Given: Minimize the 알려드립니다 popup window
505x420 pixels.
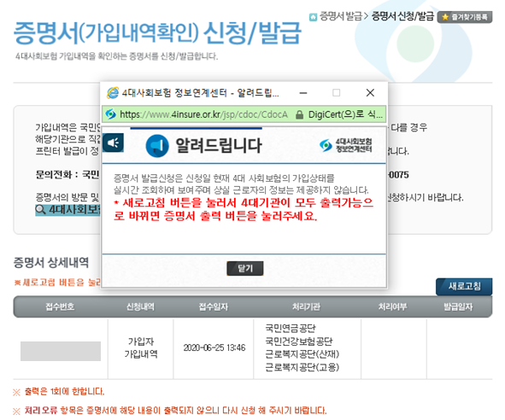Looking at the screenshot, I should [x=303, y=93].
